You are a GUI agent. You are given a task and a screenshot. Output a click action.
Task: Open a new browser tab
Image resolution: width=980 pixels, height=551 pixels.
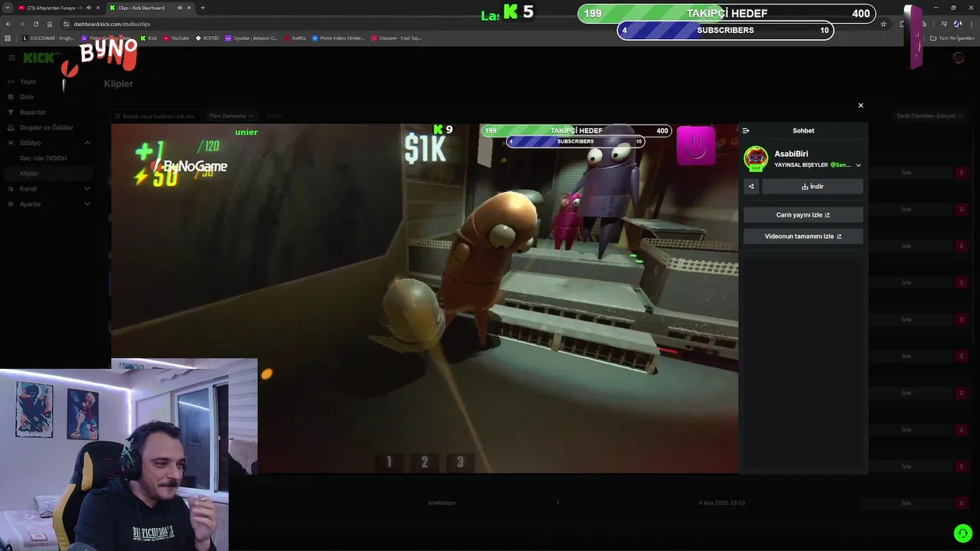(x=203, y=8)
